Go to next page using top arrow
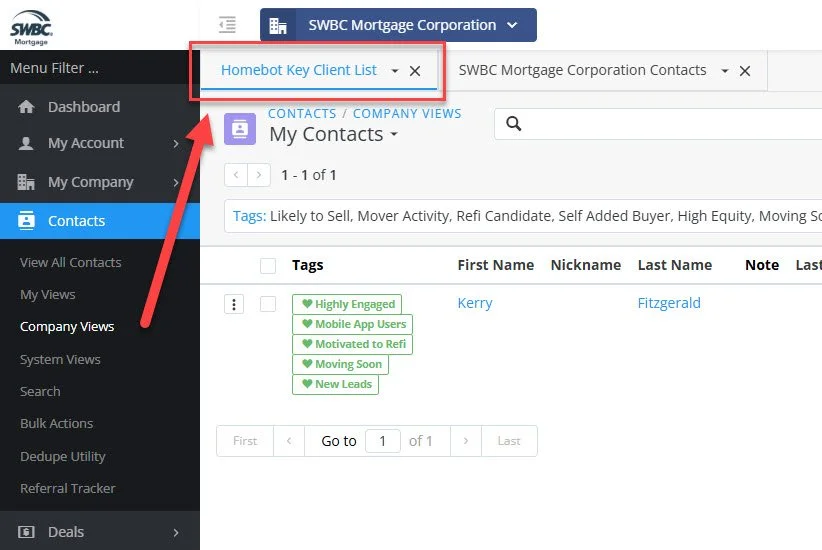This screenshot has width=822, height=550. (259, 175)
